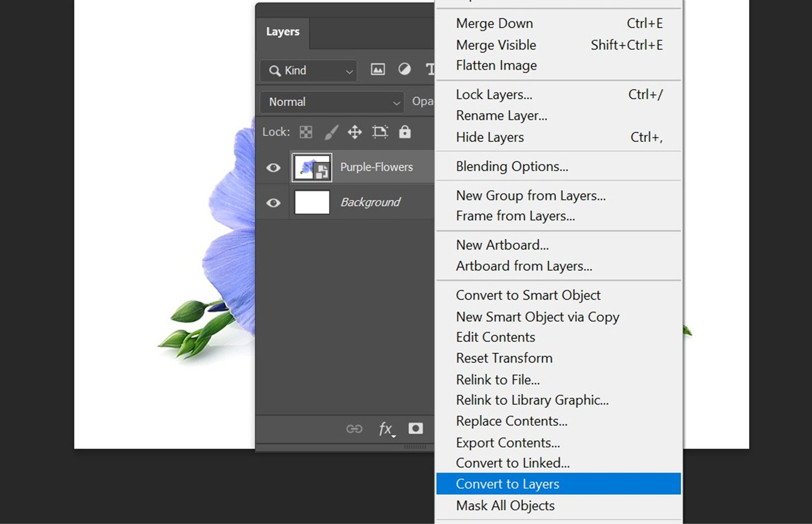Viewport: 812px width, 524px height.
Task: Open the fx layer styles dropdown
Action: pyautogui.click(x=385, y=429)
